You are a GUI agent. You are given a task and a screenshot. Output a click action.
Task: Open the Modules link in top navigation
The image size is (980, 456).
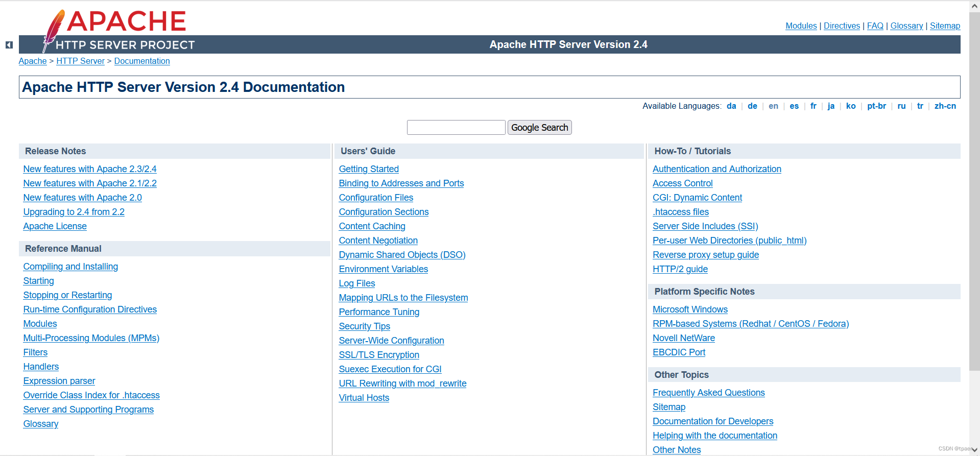coord(801,26)
